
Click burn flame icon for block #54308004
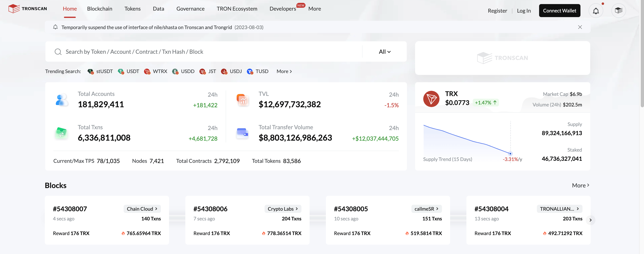click(544, 233)
